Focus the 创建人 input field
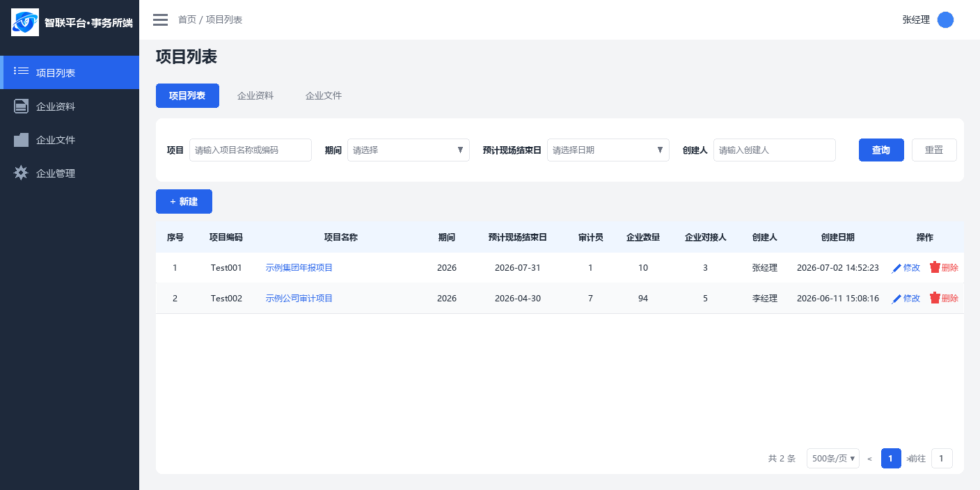The width and height of the screenshot is (980, 490). [x=775, y=150]
